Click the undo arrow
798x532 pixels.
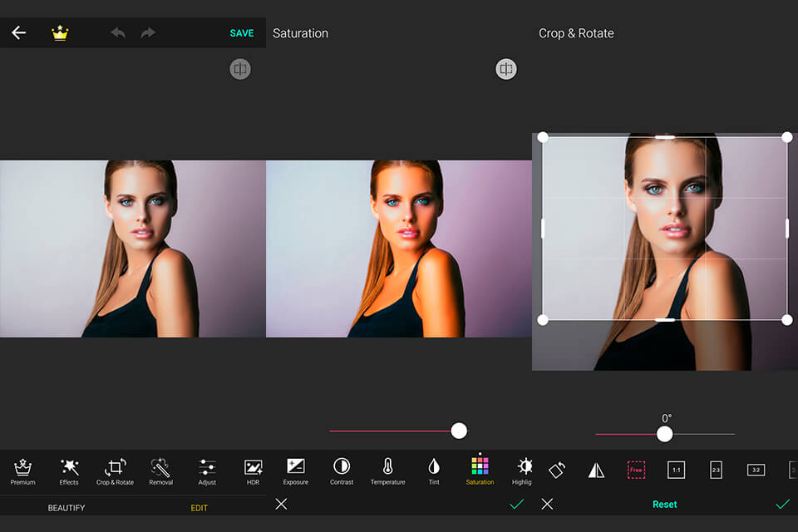point(118,33)
